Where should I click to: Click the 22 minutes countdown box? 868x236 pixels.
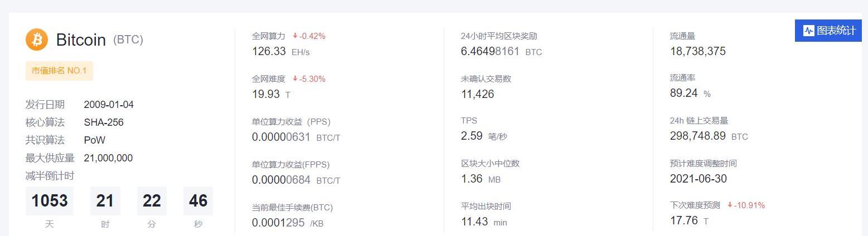click(152, 201)
